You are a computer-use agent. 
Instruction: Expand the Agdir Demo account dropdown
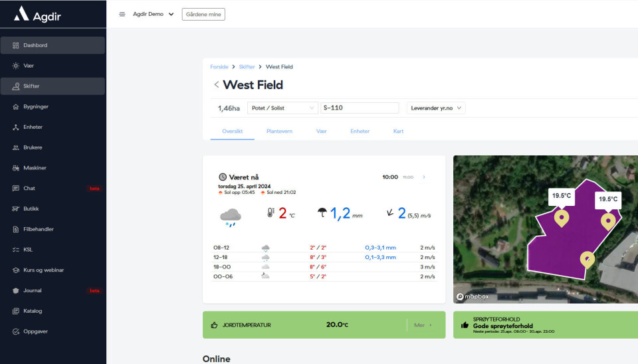[153, 14]
